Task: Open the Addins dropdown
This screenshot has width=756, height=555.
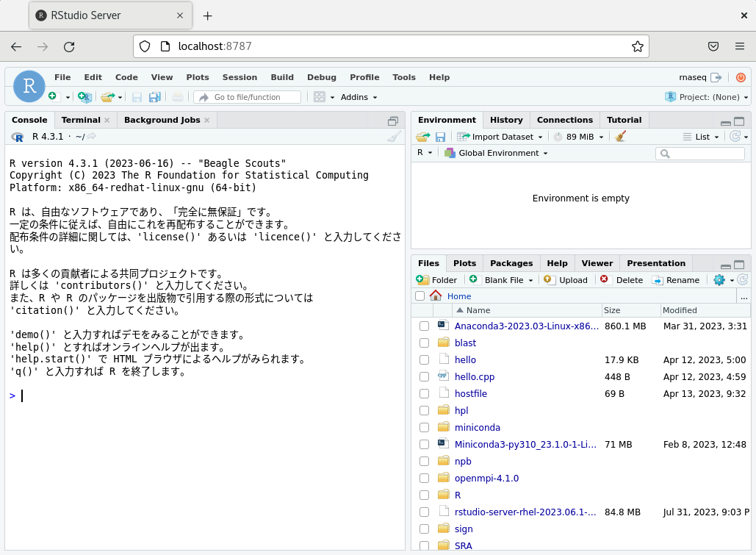Action: pos(359,97)
